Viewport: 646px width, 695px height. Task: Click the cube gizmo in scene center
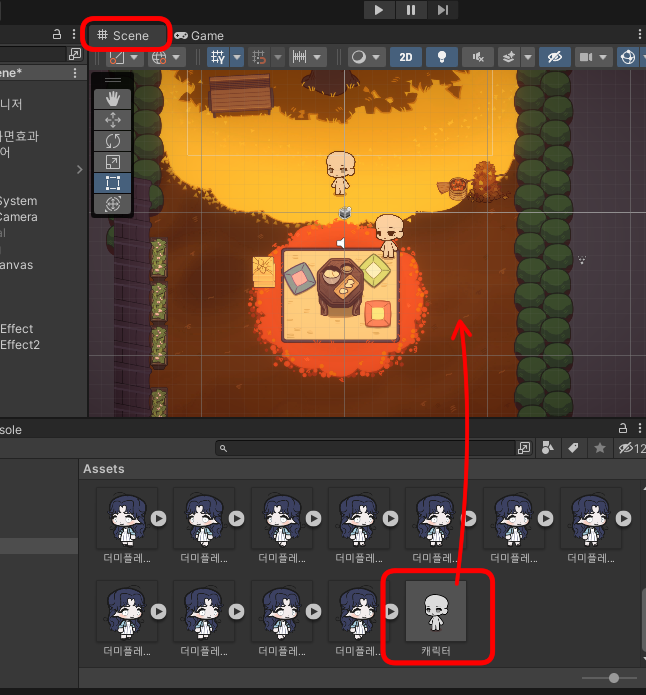pos(345,213)
